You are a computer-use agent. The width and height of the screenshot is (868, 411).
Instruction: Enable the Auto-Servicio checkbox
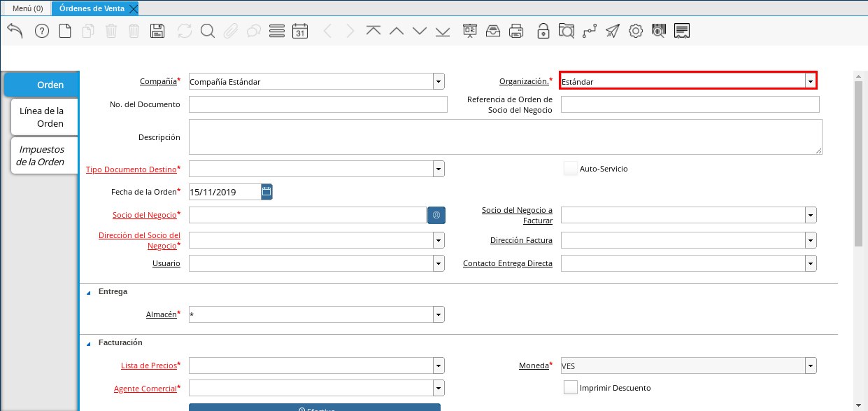(571, 169)
